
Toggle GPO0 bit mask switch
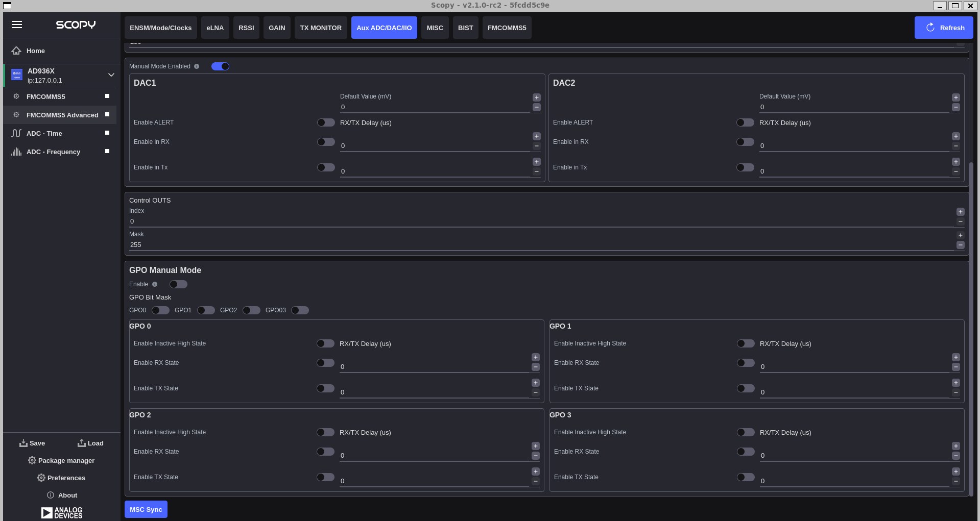pyautogui.click(x=160, y=310)
